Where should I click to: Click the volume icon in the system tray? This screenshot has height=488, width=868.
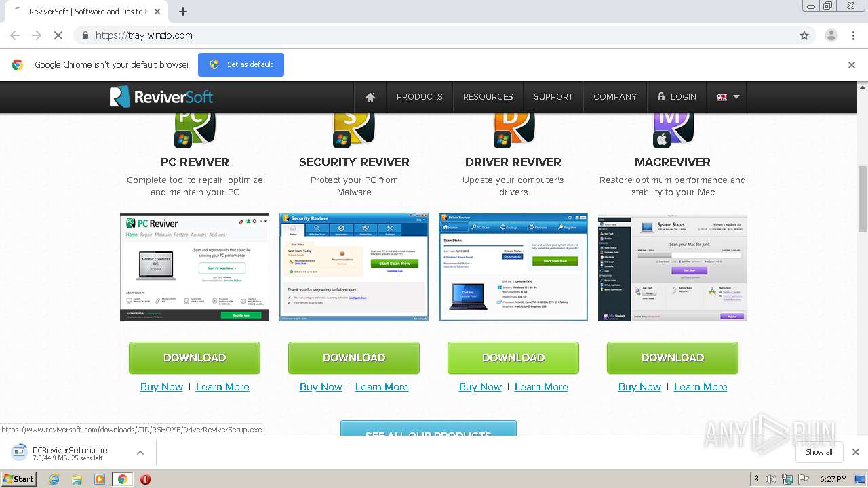[771, 479]
